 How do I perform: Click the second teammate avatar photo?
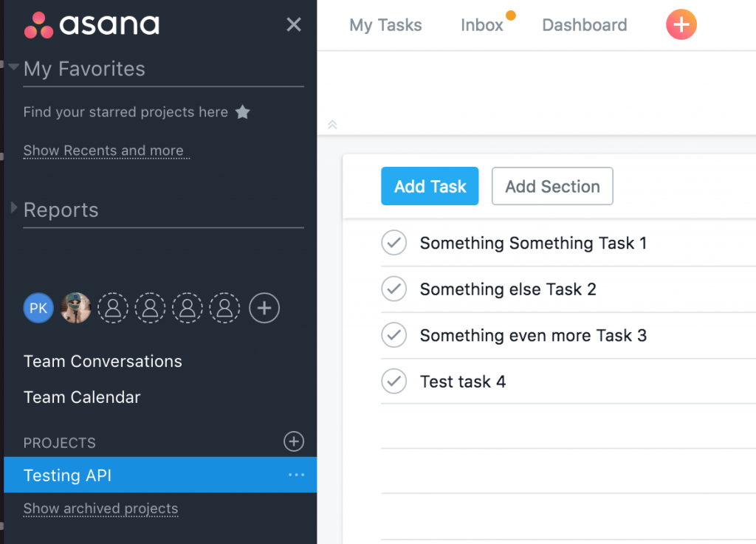75,308
